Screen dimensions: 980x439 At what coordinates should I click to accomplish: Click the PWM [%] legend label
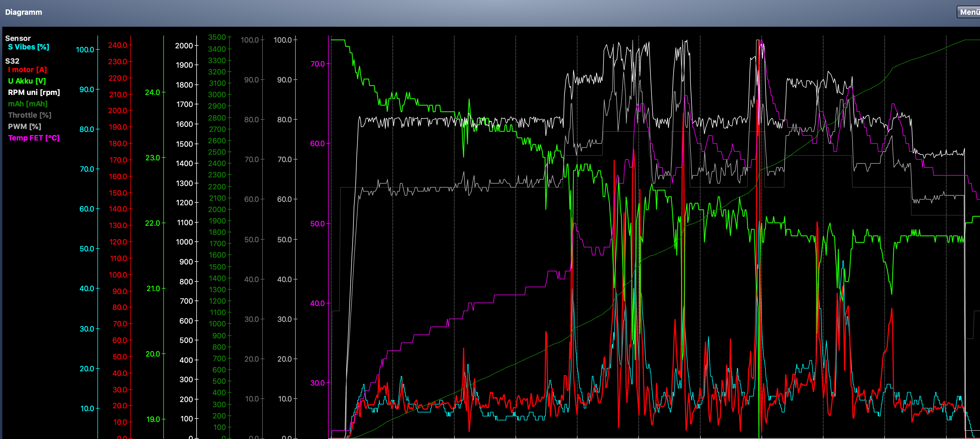[24, 127]
